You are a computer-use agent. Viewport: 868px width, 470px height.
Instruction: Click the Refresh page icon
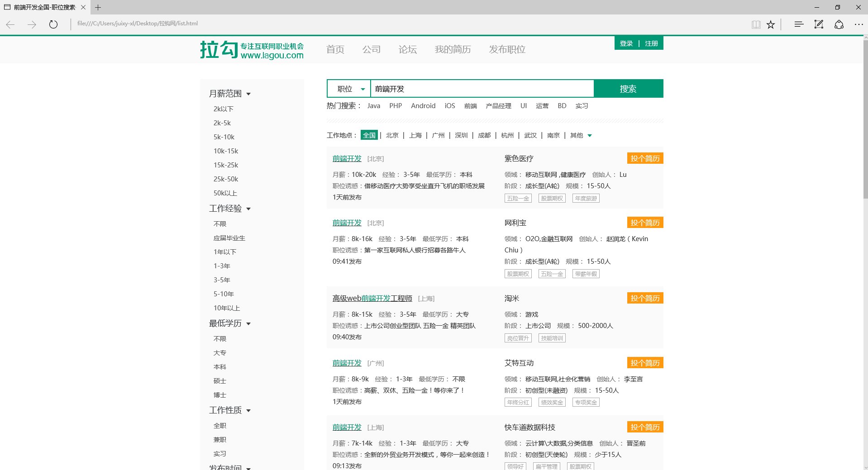click(x=53, y=24)
